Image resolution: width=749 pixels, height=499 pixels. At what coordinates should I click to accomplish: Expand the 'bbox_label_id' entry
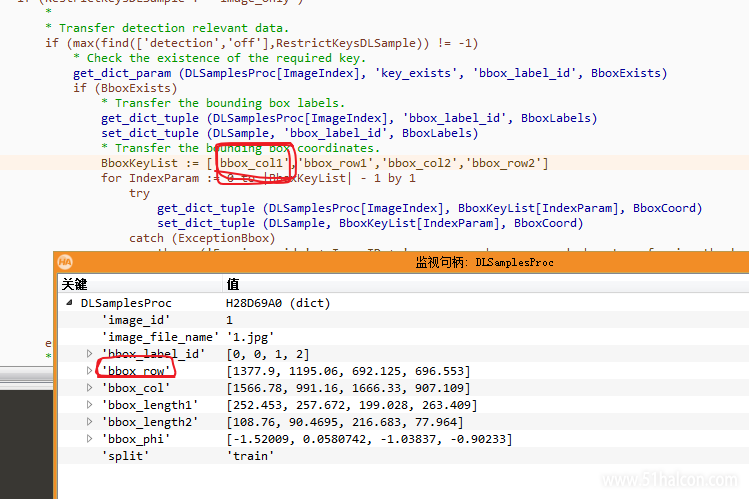point(89,353)
